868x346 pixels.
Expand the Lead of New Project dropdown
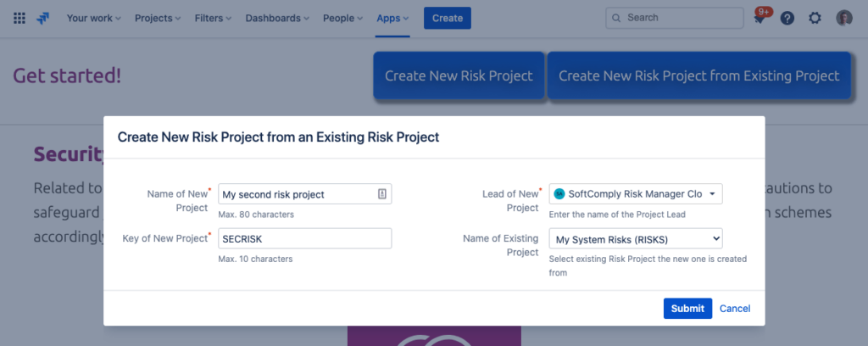[636, 193]
